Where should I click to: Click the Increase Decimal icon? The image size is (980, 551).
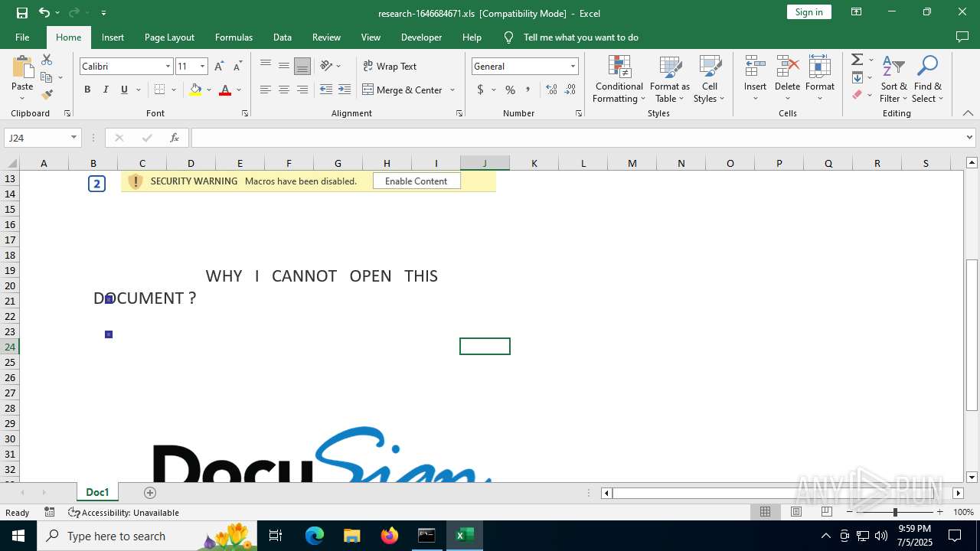click(551, 90)
